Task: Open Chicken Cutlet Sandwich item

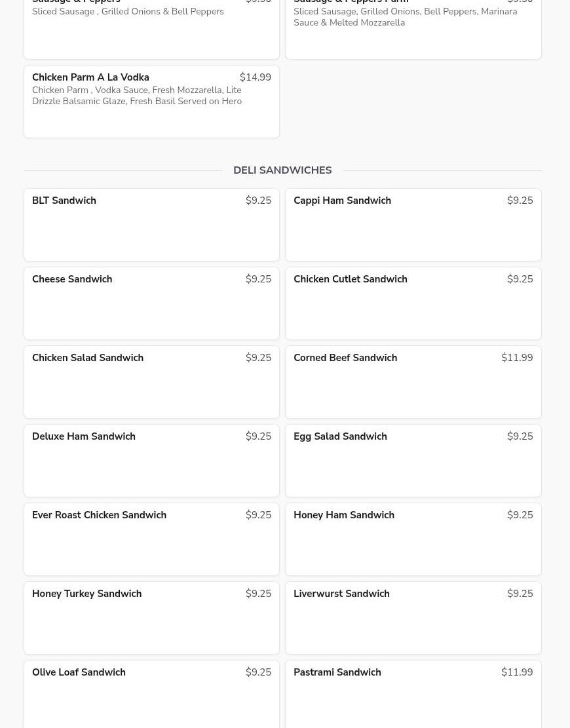Action: click(x=413, y=303)
